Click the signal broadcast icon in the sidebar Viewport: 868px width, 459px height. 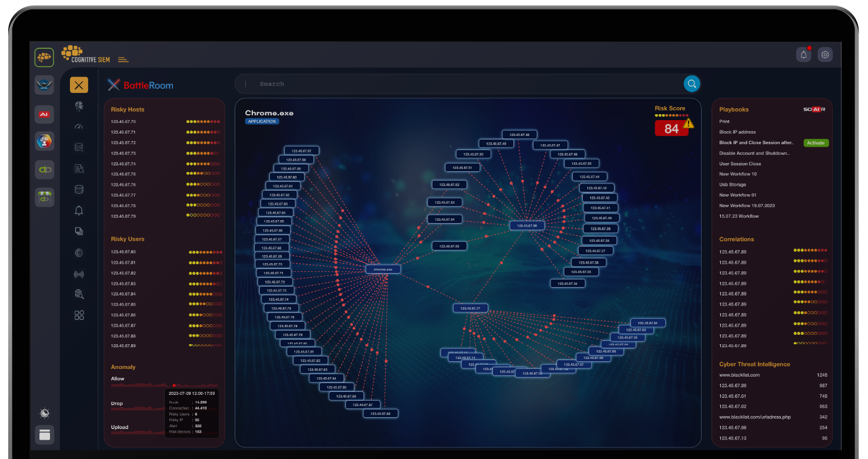[79, 274]
